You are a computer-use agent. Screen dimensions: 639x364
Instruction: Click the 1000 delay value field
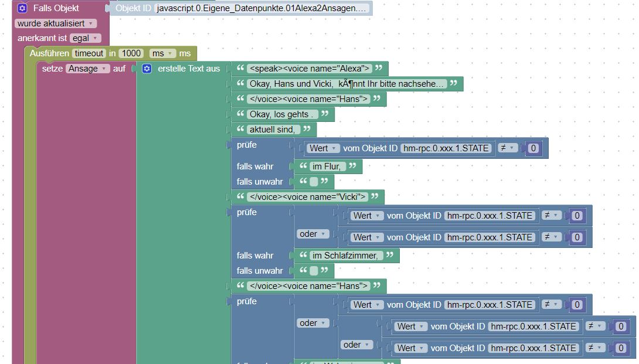tap(131, 53)
